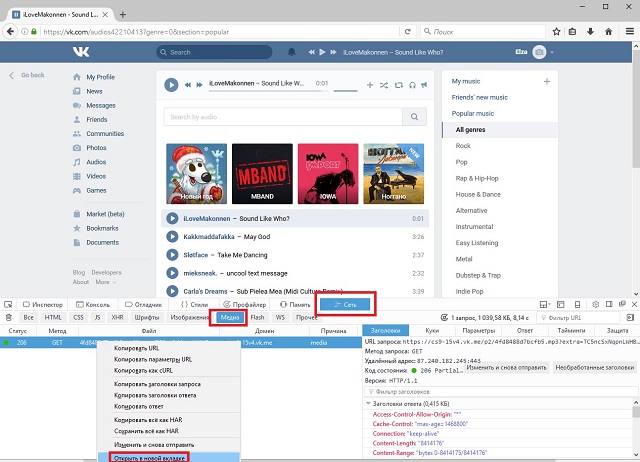The height and width of the screenshot is (462, 640).
Task: Play Sløtface – Take Me Dancing track
Action: [172, 255]
